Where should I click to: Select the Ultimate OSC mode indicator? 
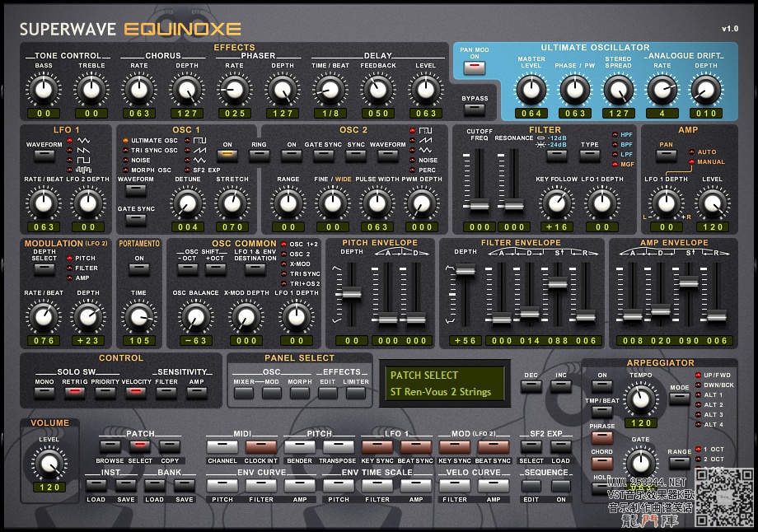click(x=126, y=141)
